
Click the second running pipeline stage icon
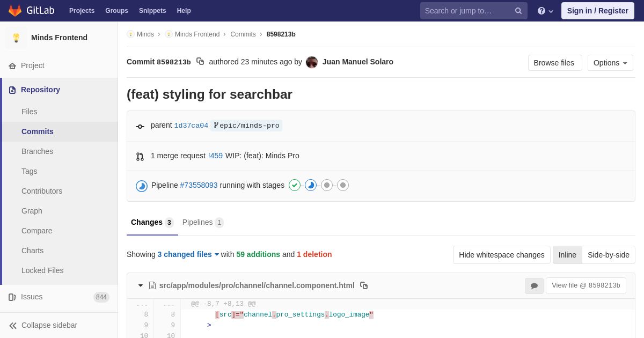click(x=311, y=185)
